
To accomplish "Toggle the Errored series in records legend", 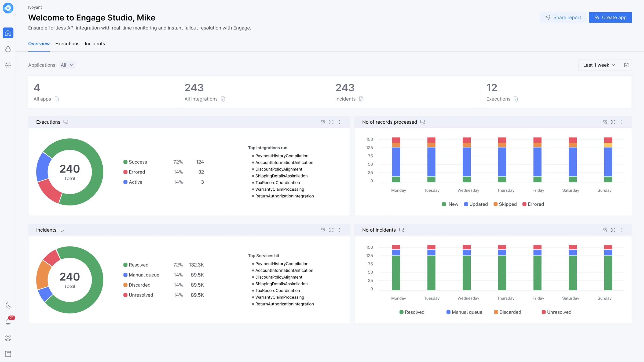I will click(533, 204).
